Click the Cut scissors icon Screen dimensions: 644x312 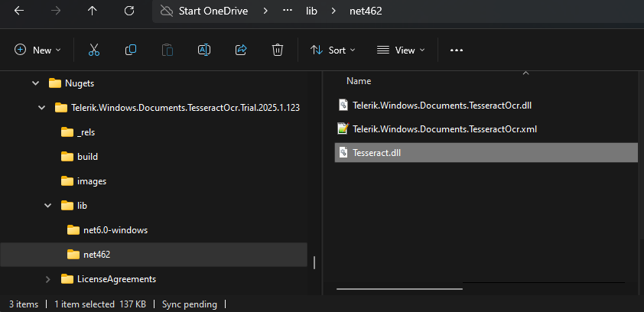click(x=94, y=50)
